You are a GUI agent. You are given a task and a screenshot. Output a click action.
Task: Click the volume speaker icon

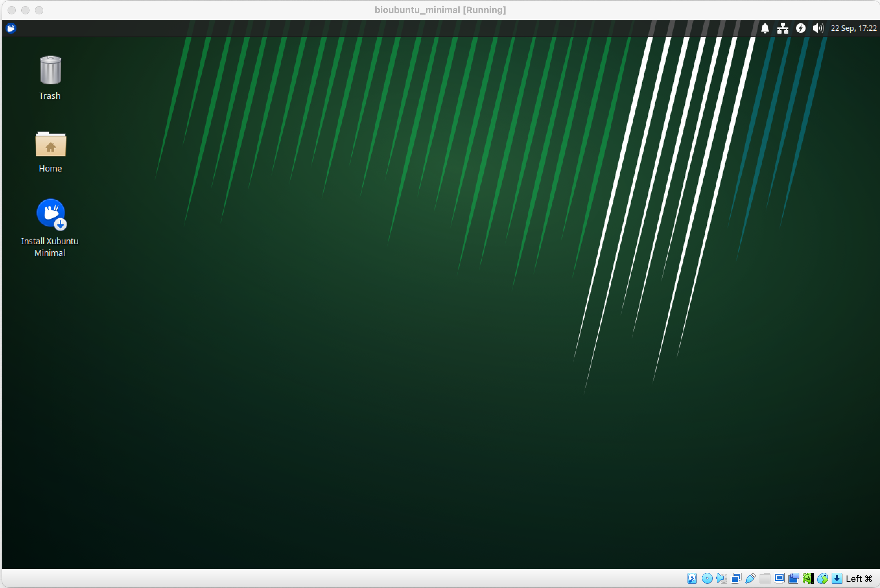818,28
